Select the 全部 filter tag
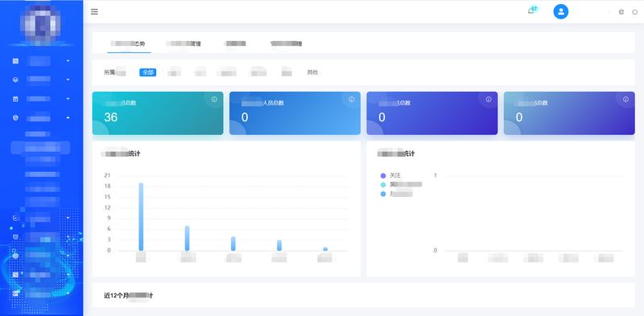Screen dimensions: 644x316 click(148, 72)
